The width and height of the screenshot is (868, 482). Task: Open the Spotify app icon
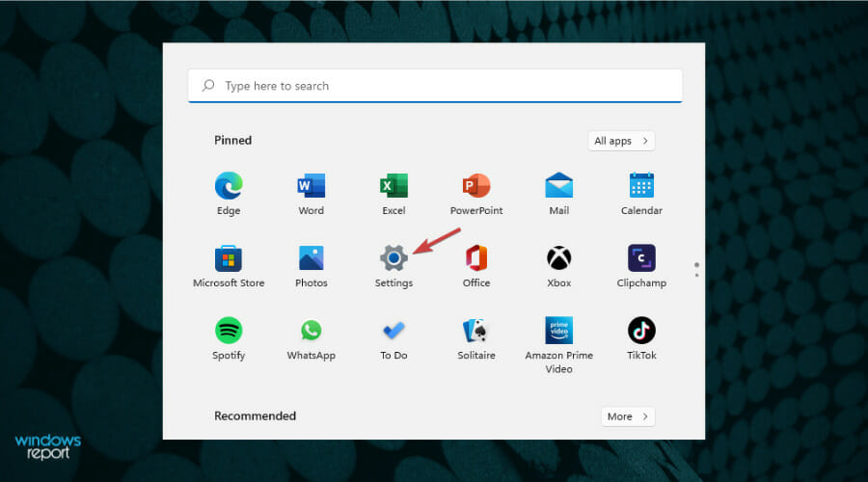click(229, 331)
